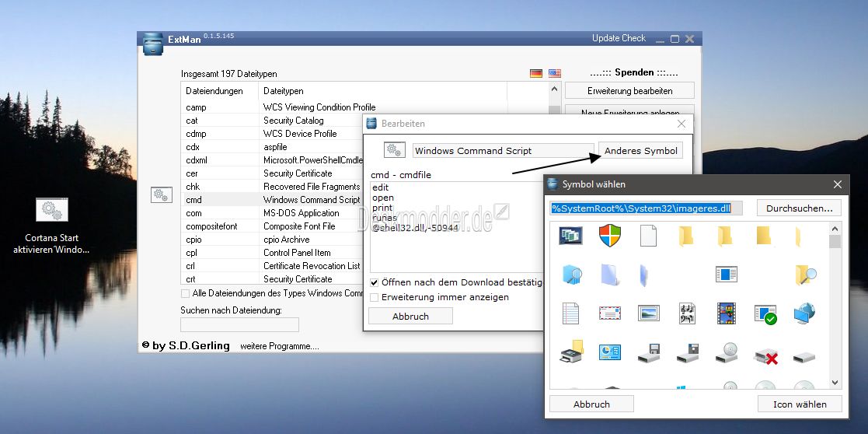The image size is (868, 434).
Task: Click the gear file icon left of list
Action: coord(161,194)
